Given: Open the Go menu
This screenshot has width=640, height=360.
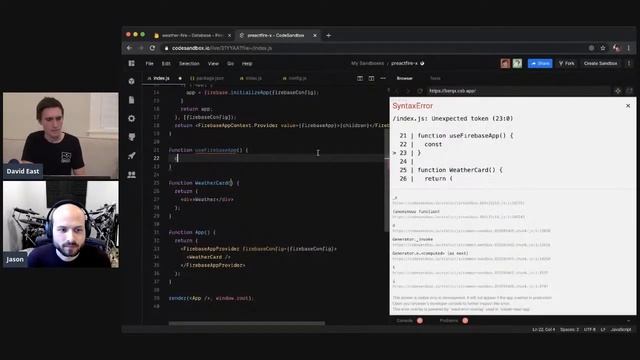Looking at the screenshot, I should [x=230, y=64].
